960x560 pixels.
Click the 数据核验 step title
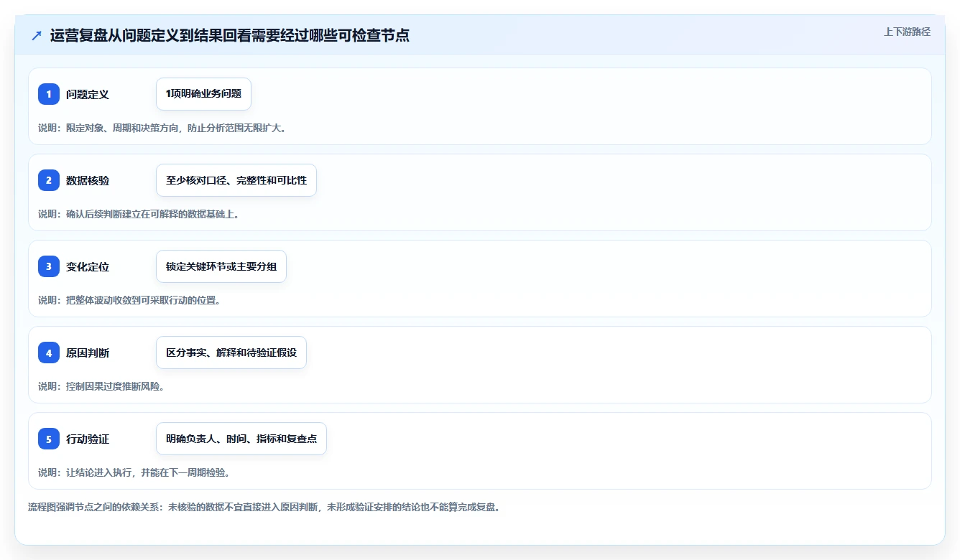click(88, 180)
